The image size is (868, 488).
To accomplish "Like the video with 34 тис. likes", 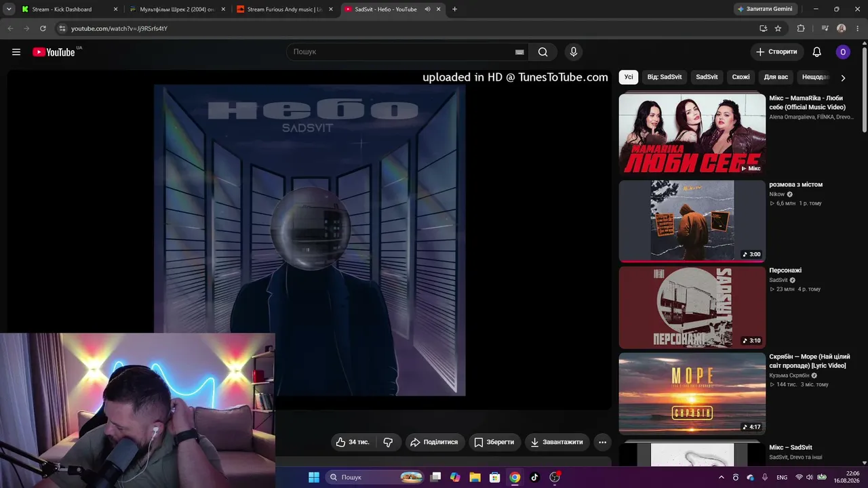I will (353, 442).
